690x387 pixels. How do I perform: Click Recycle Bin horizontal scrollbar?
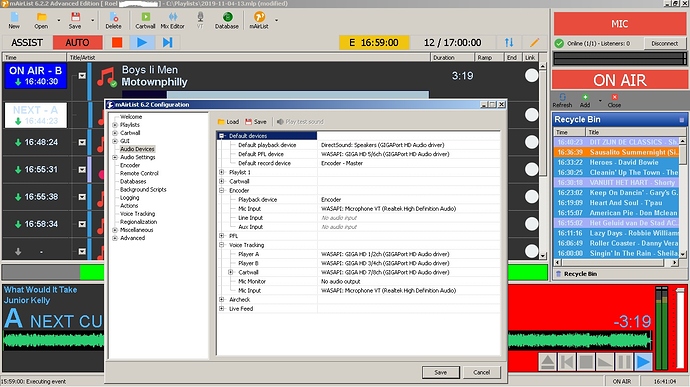tap(616, 263)
